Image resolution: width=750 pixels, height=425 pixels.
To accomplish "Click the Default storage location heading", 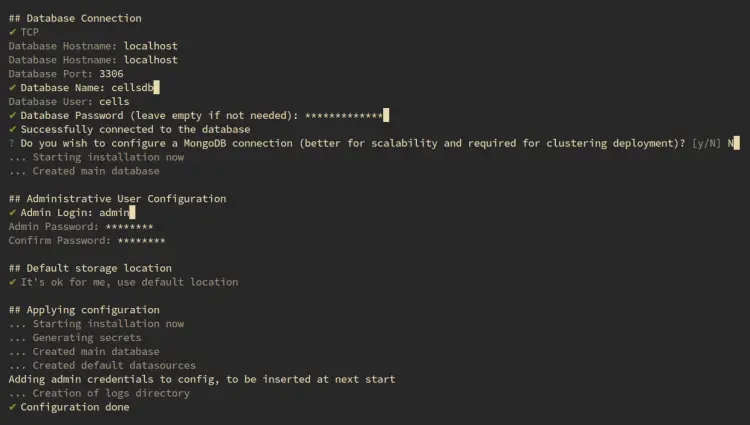I will 90,268.
